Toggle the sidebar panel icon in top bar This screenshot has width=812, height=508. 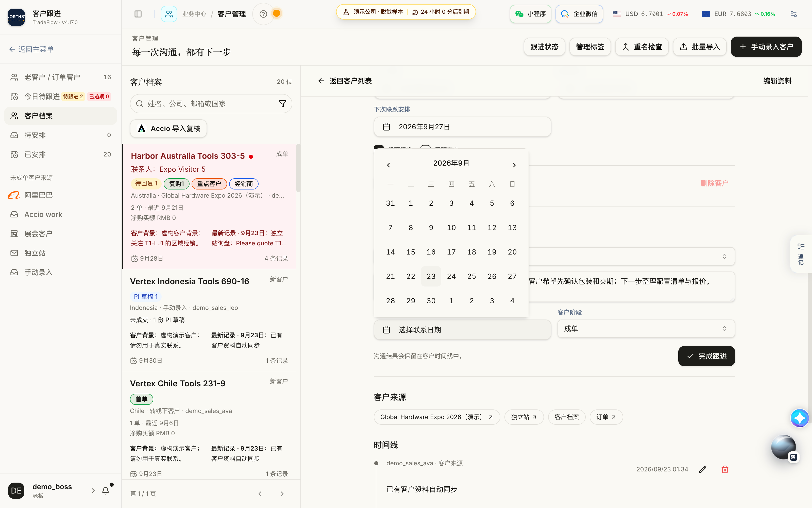(x=138, y=14)
